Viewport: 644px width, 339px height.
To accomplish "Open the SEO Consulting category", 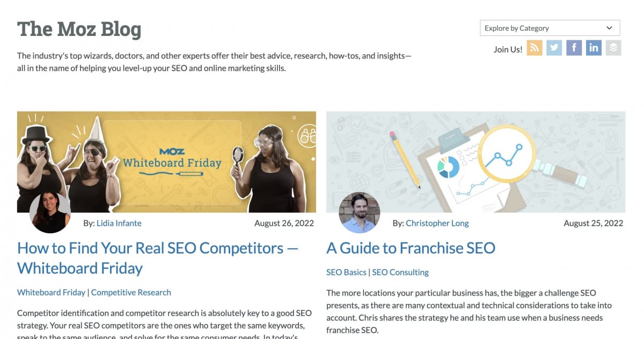I will point(400,272).
